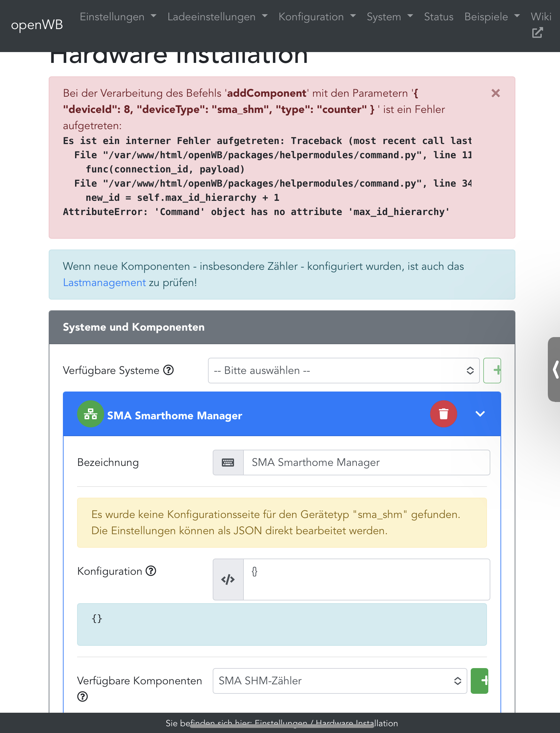560x733 pixels.
Task: Open help for Verfügbare Systeme
Action: pyautogui.click(x=168, y=370)
